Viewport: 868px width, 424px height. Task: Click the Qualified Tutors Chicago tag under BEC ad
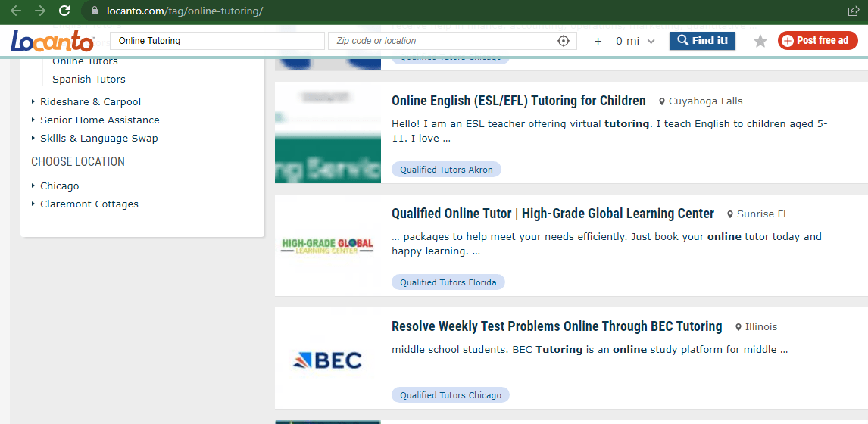(x=451, y=395)
